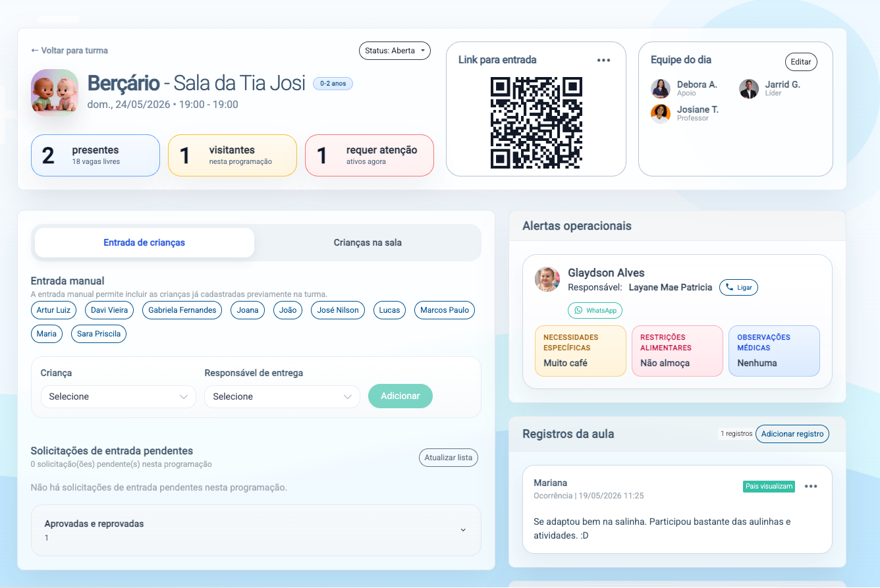Switch to the Entrada de crianças tab
Viewport: 880px width, 588px height.
pos(144,242)
